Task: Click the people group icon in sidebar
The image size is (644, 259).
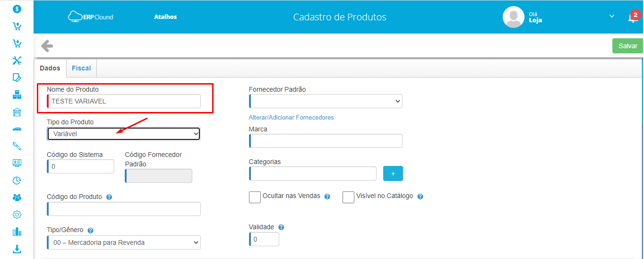Action: [x=17, y=198]
